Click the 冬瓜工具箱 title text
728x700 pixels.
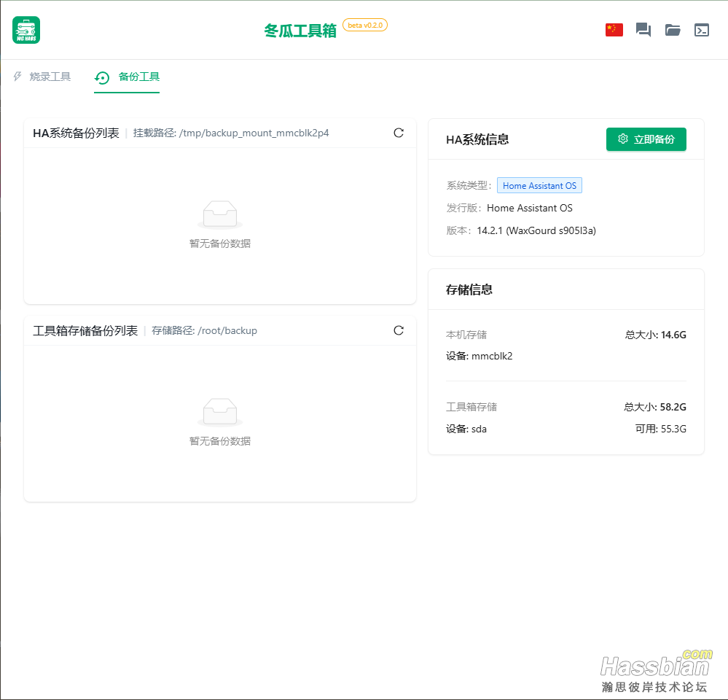pos(300,31)
